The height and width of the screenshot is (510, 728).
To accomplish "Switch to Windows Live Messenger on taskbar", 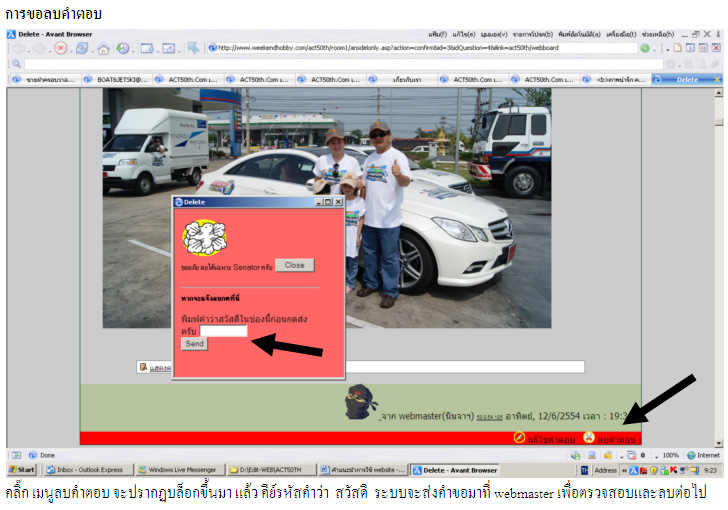I will (180, 469).
